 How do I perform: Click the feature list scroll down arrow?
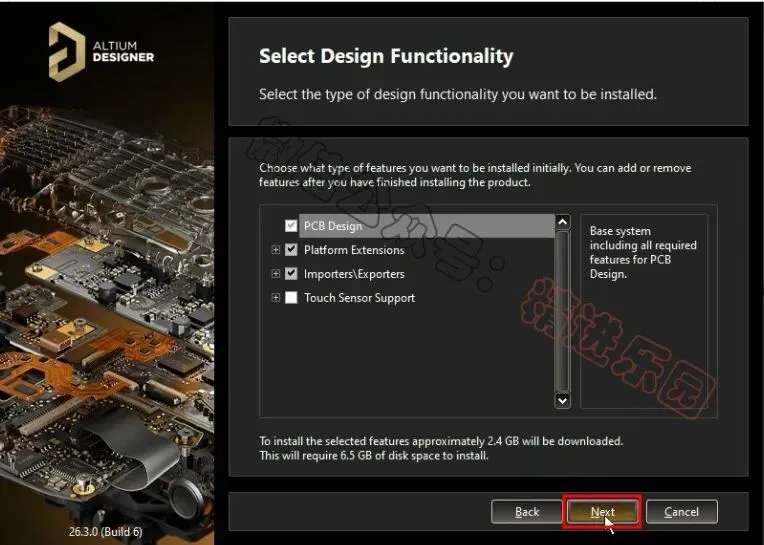pos(562,400)
